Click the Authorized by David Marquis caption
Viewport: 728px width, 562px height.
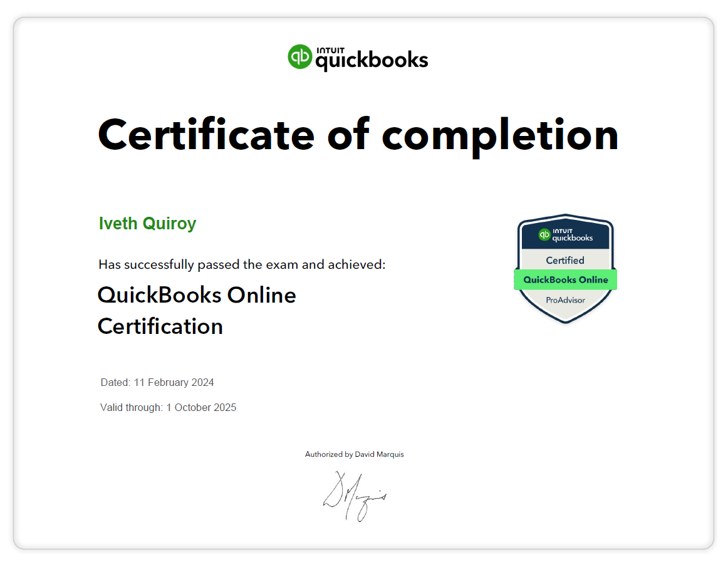point(355,454)
